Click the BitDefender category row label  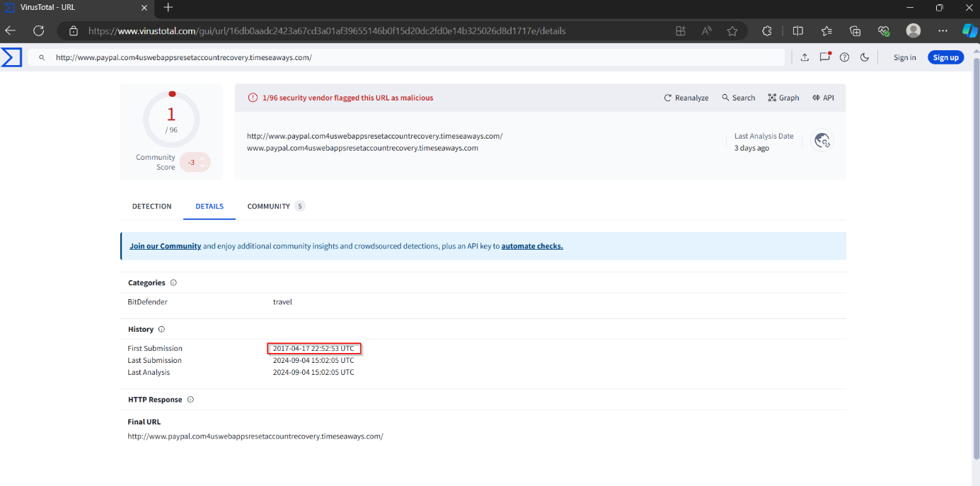point(147,302)
